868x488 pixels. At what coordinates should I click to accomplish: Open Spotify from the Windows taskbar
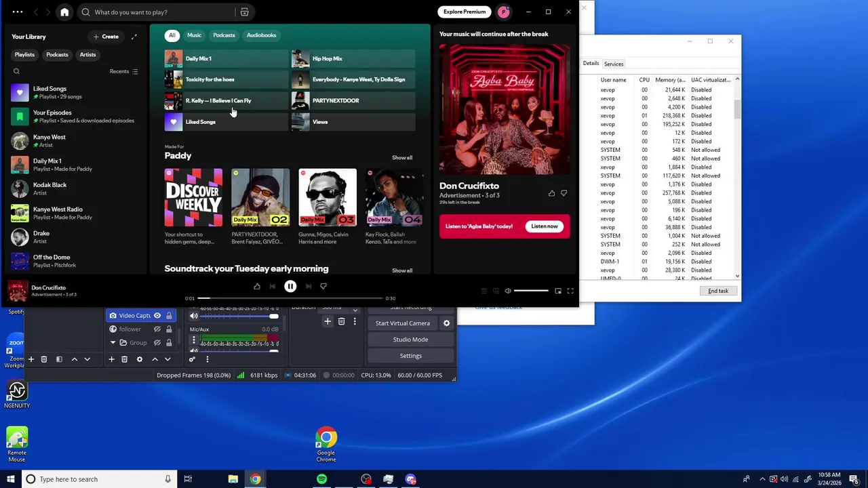[x=321, y=479]
